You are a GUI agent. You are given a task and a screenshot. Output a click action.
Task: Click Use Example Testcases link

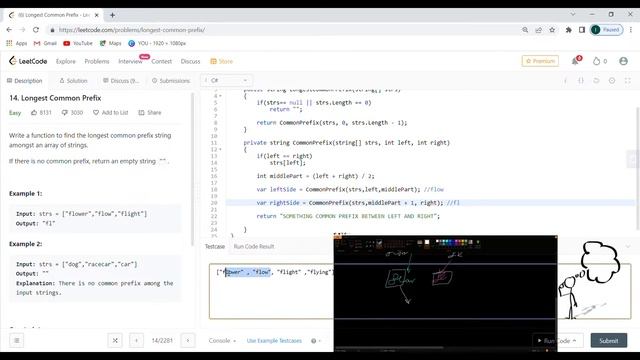pyautogui.click(x=274, y=340)
